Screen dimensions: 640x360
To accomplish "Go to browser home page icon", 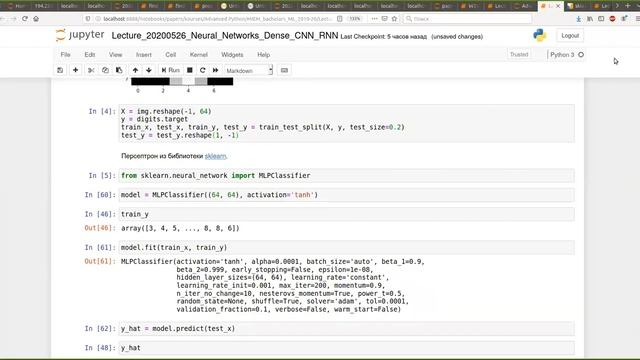I will point(36,19).
